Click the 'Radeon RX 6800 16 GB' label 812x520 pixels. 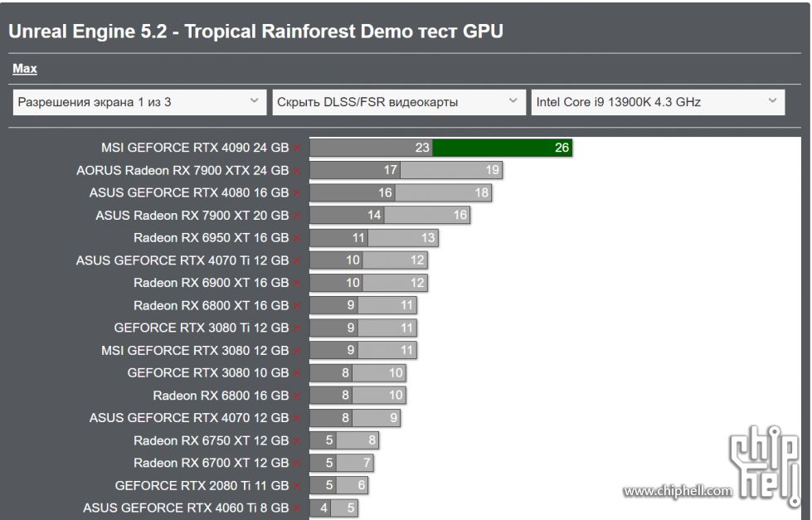tap(221, 396)
